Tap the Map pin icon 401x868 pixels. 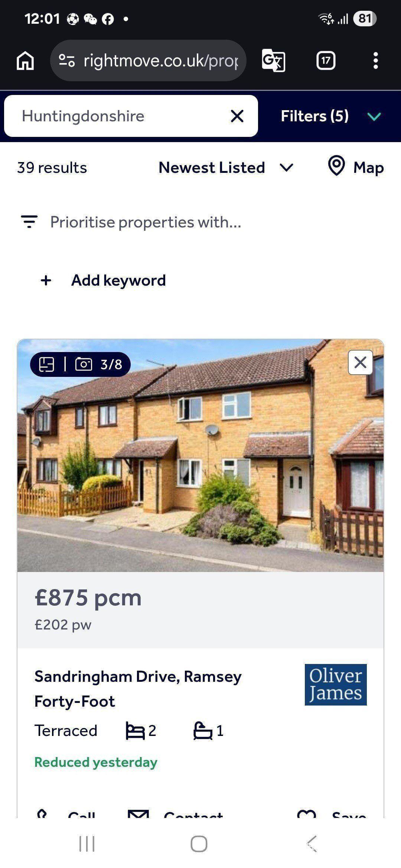(x=336, y=166)
